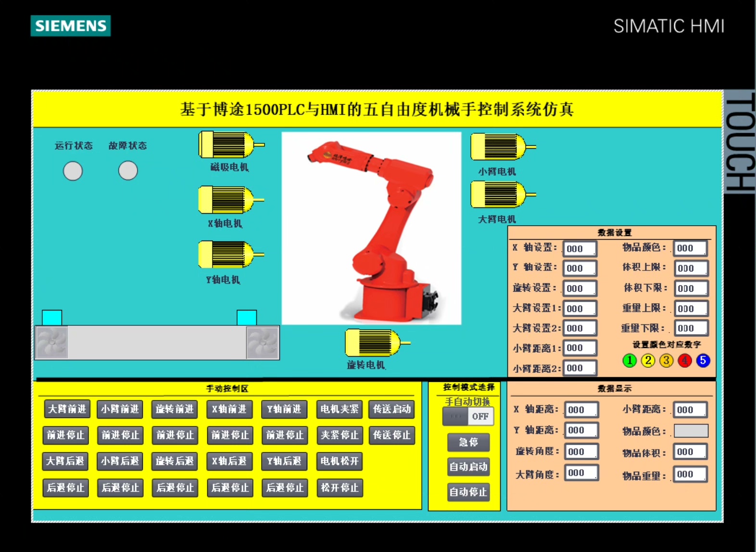Click the red robot arm image
Screen dimensions: 756x552
point(371,228)
